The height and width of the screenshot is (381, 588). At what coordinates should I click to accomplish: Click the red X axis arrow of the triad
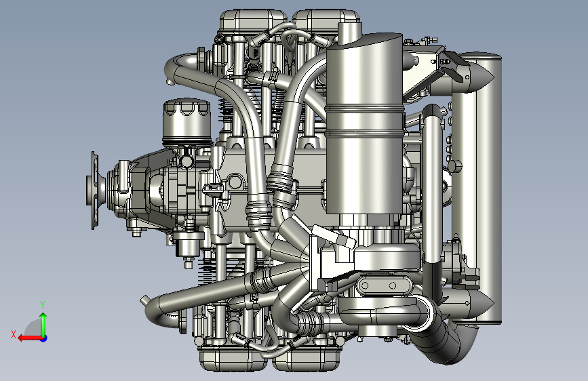(x=30, y=338)
